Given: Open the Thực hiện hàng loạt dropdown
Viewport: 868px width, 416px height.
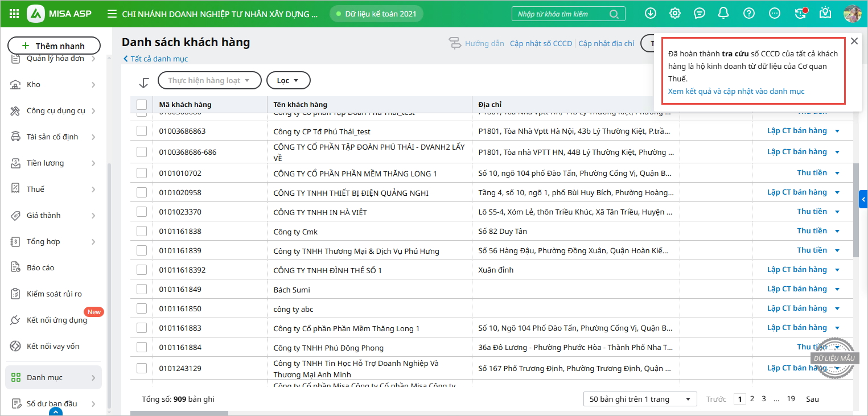Looking at the screenshot, I should (x=209, y=80).
